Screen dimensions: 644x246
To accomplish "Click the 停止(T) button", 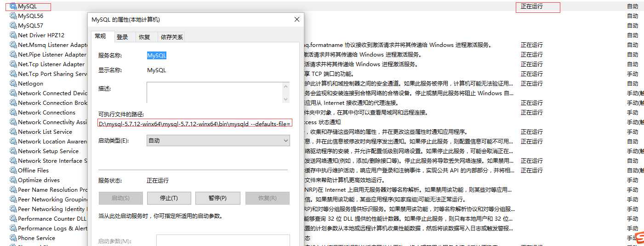I will pyautogui.click(x=169, y=198).
